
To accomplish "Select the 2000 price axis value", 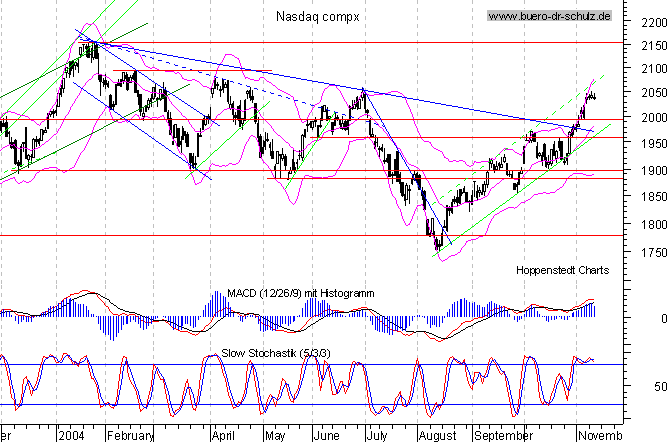I will tap(654, 117).
